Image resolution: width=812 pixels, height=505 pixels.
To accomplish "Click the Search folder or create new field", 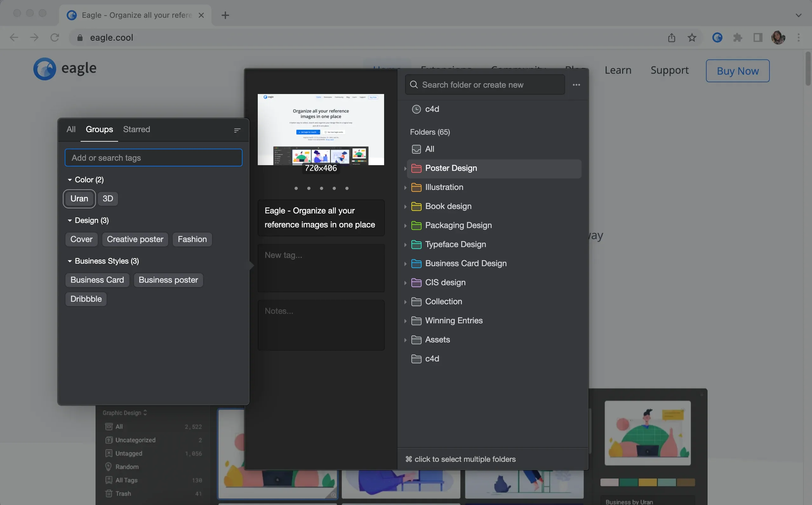I will [x=485, y=85].
